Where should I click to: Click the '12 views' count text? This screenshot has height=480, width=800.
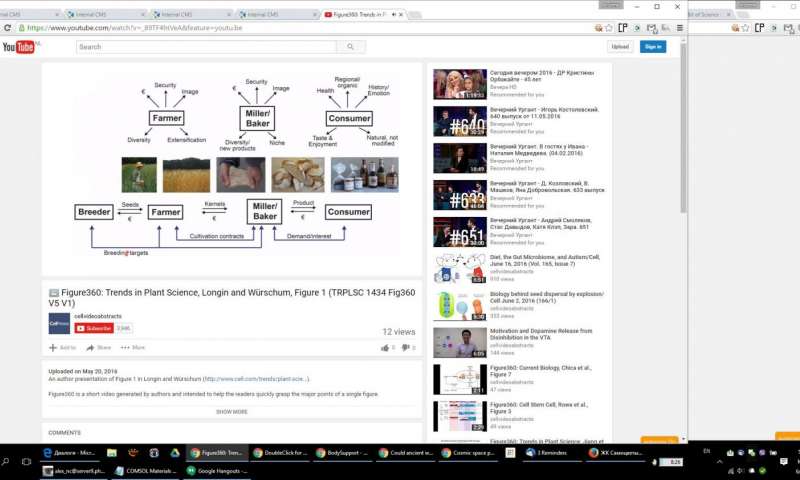399,332
